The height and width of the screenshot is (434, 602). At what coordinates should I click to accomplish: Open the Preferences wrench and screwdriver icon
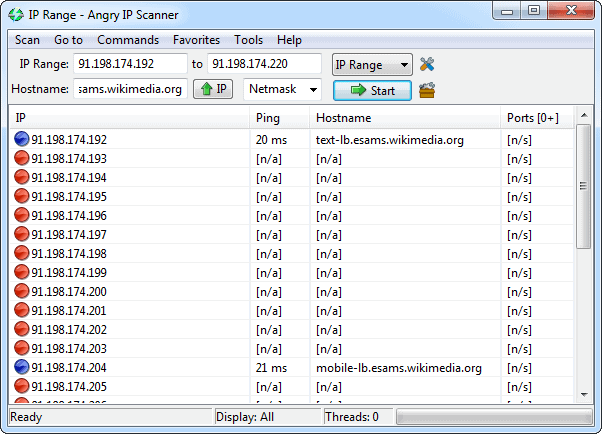[427, 64]
